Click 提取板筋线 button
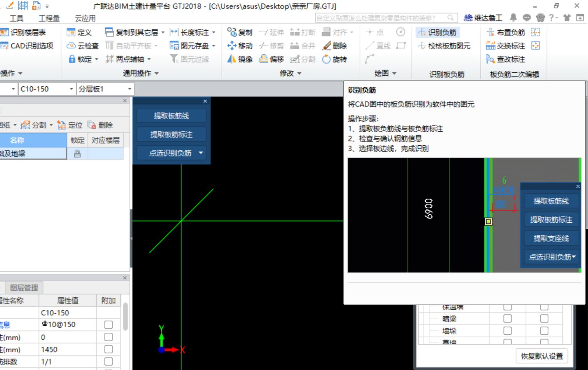 171,116
